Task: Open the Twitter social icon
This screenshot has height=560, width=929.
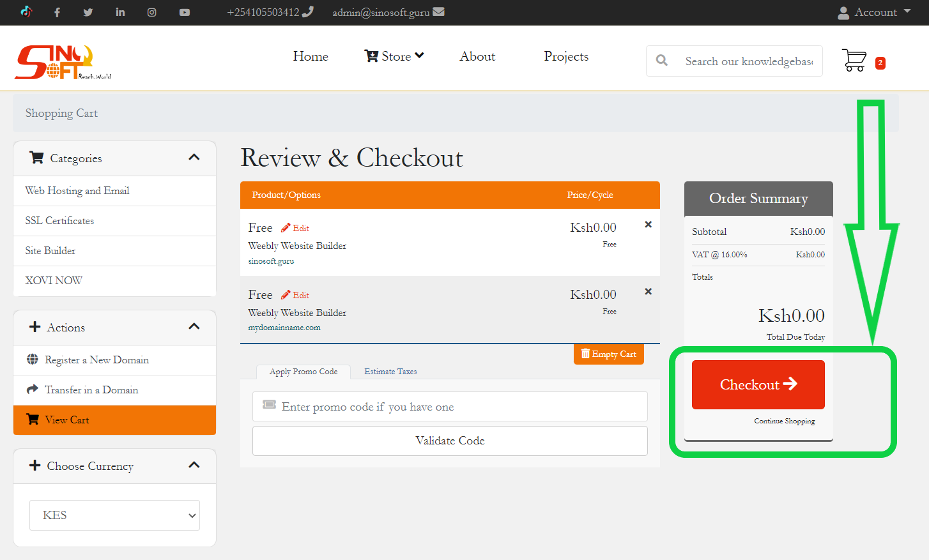Action: tap(88, 12)
